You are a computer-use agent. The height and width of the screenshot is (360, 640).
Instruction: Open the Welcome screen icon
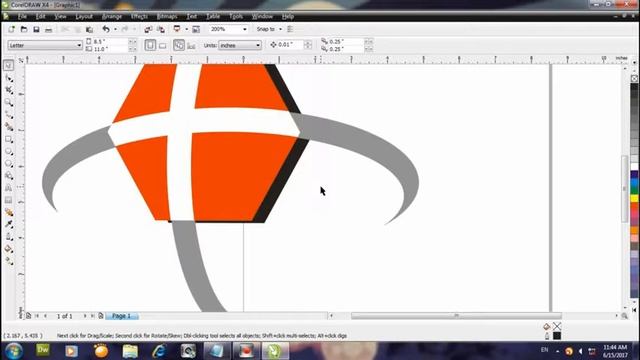pyautogui.click(x=196, y=29)
